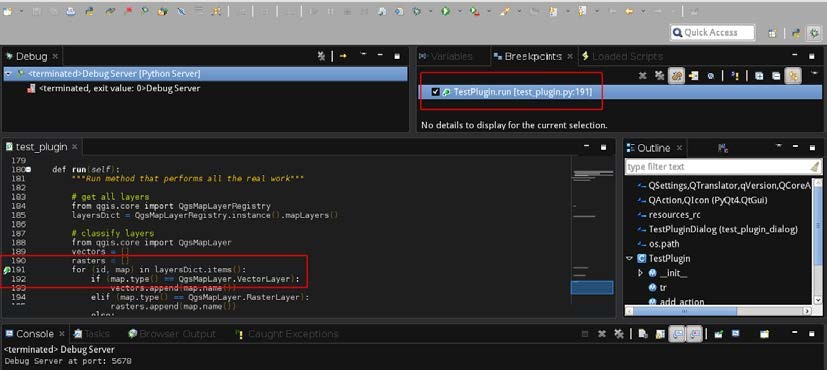Select os.path entry in the Outline
Screen dimensions: 827x370
[663, 244]
